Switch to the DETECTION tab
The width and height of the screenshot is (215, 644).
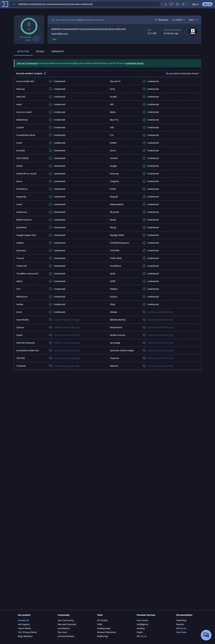pyautogui.click(x=23, y=51)
